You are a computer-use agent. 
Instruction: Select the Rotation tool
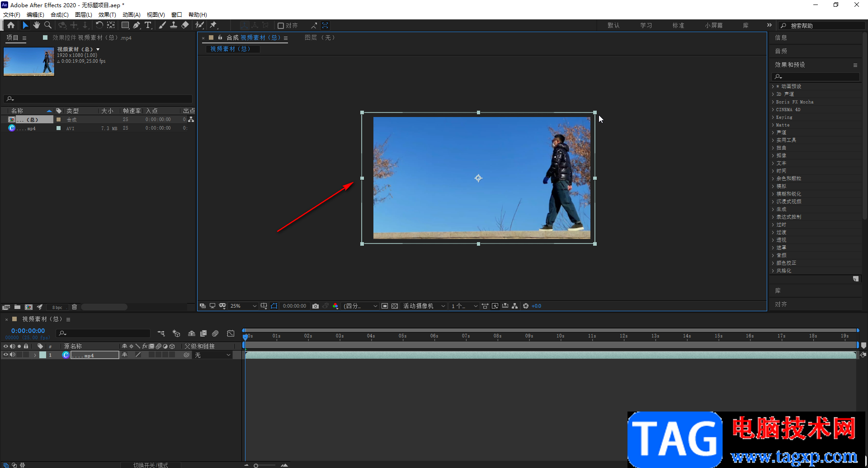pyautogui.click(x=99, y=25)
